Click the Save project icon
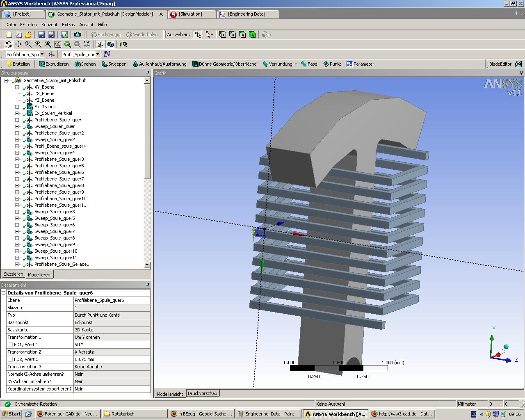 41,34
